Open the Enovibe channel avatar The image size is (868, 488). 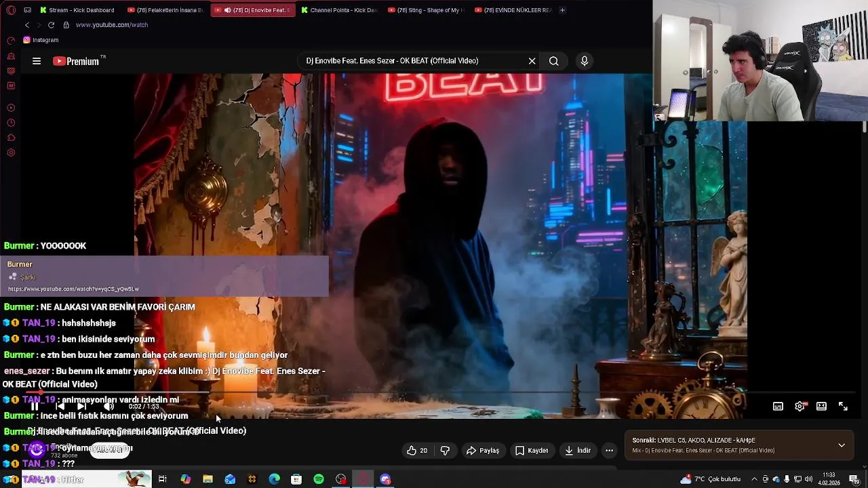tap(36, 449)
